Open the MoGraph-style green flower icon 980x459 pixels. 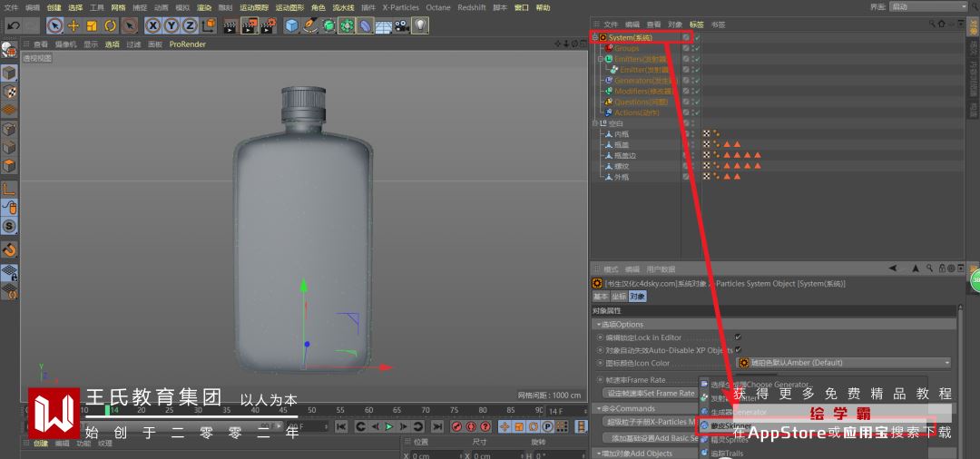347,25
